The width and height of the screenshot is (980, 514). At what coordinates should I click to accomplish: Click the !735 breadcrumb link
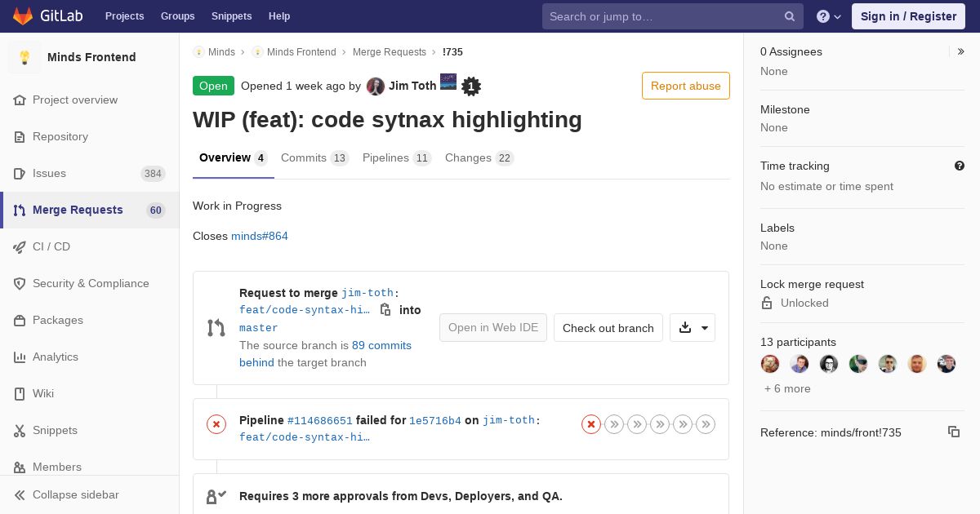(452, 52)
